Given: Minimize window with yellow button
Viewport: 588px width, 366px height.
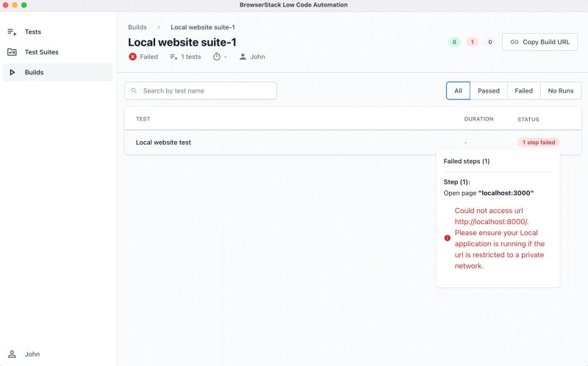Looking at the screenshot, I should (x=15, y=5).
